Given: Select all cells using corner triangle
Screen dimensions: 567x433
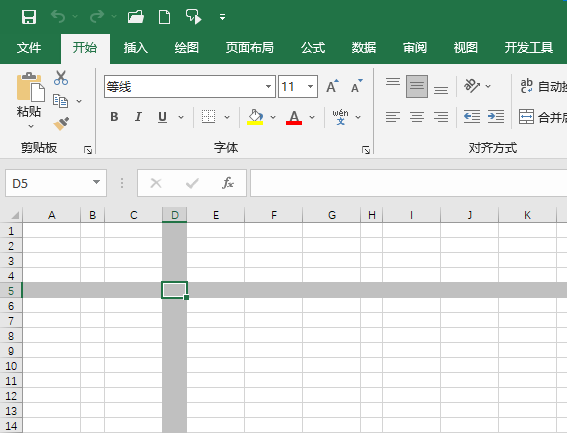Looking at the screenshot, I should click(14, 215).
